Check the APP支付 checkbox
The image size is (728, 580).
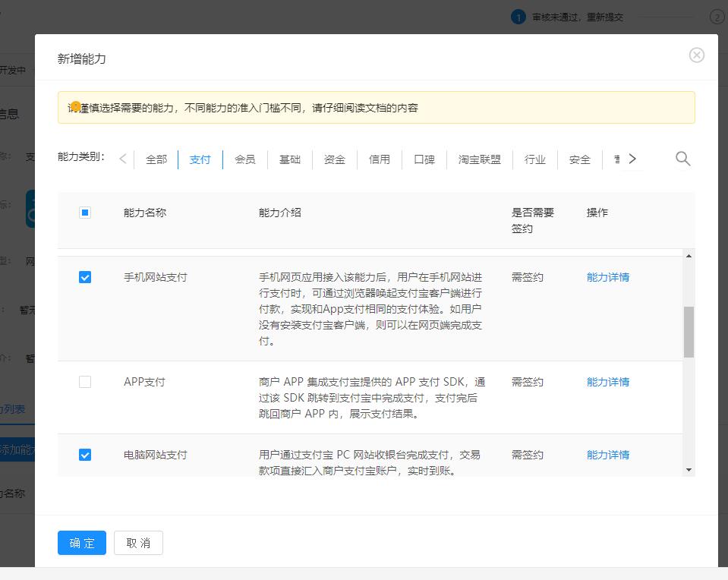click(85, 382)
